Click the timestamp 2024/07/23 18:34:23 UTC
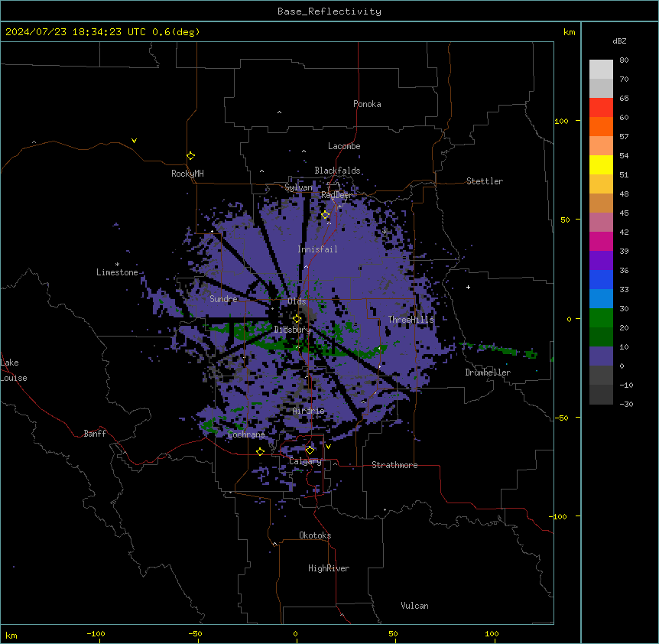 (x=75, y=32)
